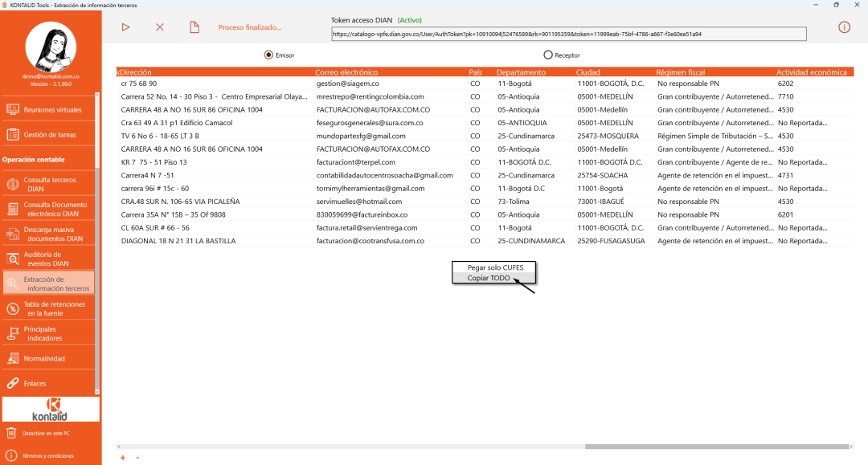Click the Régimen fiscal column header
The image size is (868, 465).
(x=681, y=72)
